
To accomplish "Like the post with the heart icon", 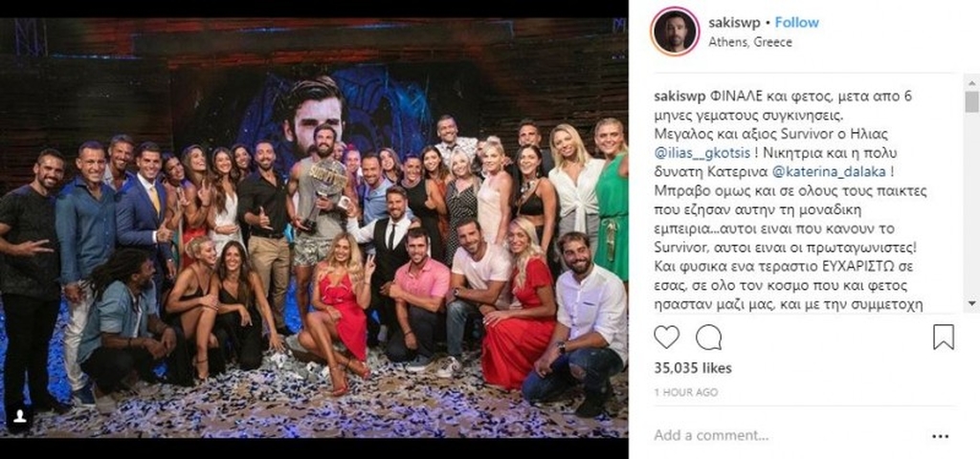I will point(666,338).
